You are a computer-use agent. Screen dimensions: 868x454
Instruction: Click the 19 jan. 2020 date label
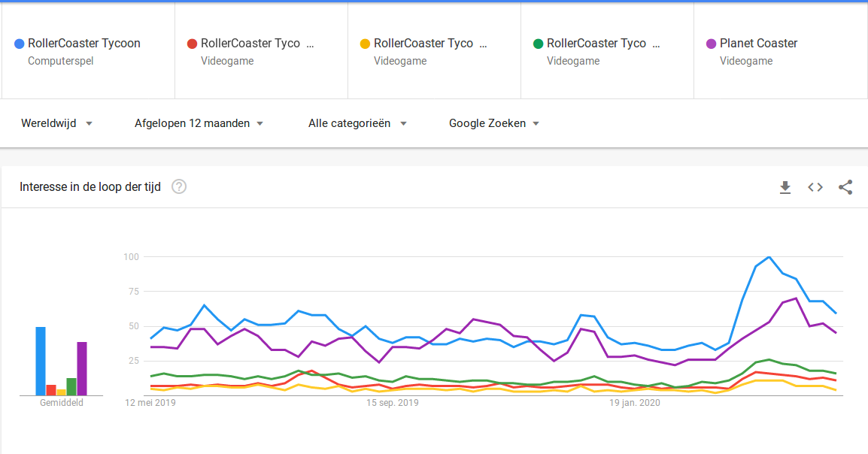coord(635,403)
